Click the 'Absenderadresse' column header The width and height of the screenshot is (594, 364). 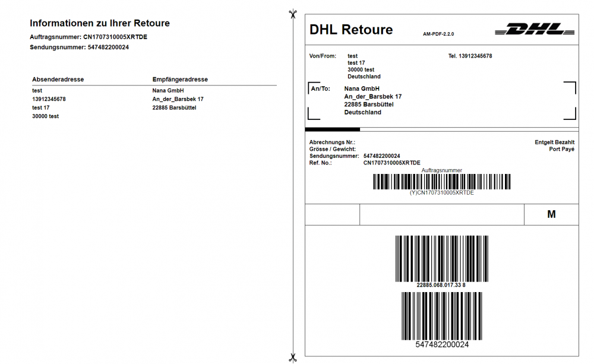pos(58,80)
